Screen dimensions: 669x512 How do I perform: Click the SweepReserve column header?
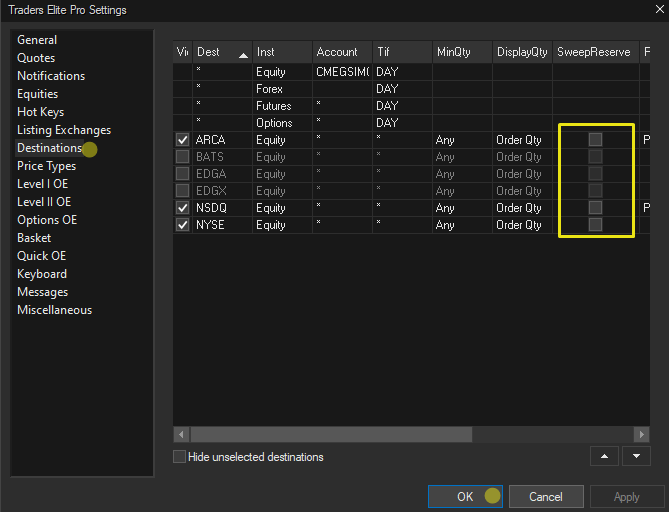(596, 52)
